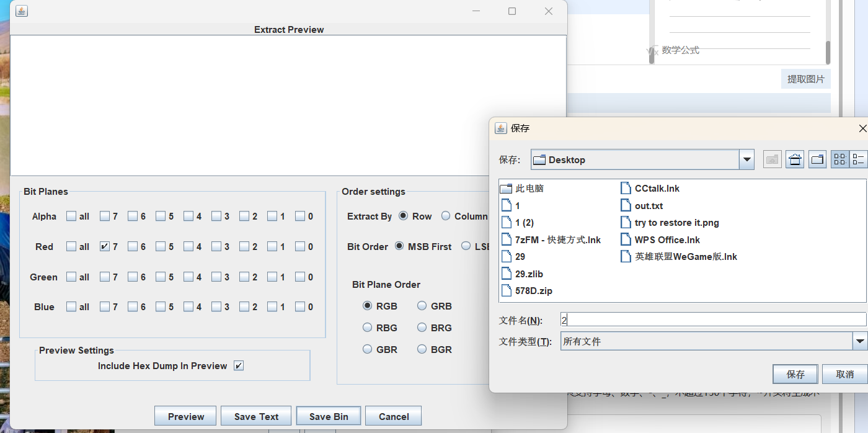This screenshot has height=433, width=868.
Task: Click the go to home folder icon
Action: (x=795, y=159)
